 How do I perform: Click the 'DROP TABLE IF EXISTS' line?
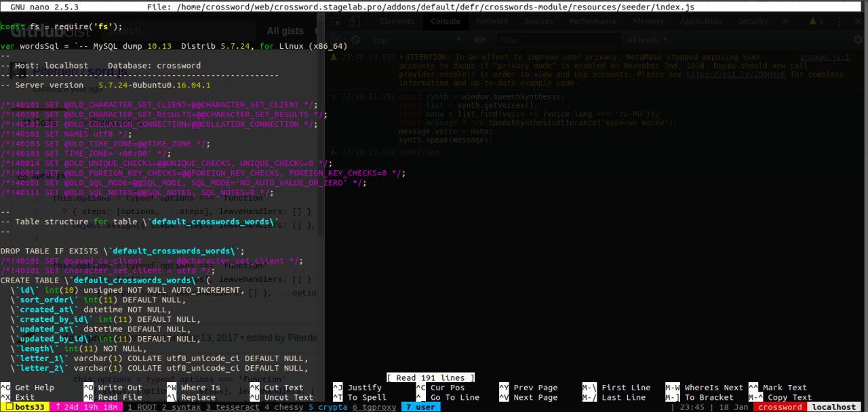[x=122, y=251]
